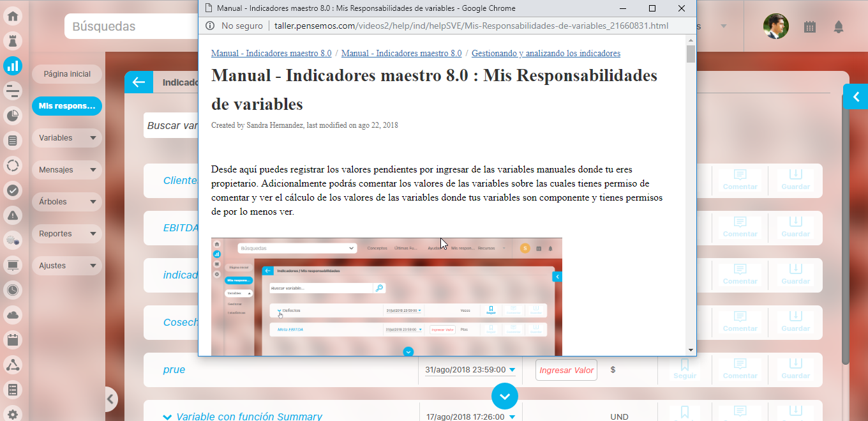
Task: Open the home icon in left sidebar
Action: [x=13, y=17]
